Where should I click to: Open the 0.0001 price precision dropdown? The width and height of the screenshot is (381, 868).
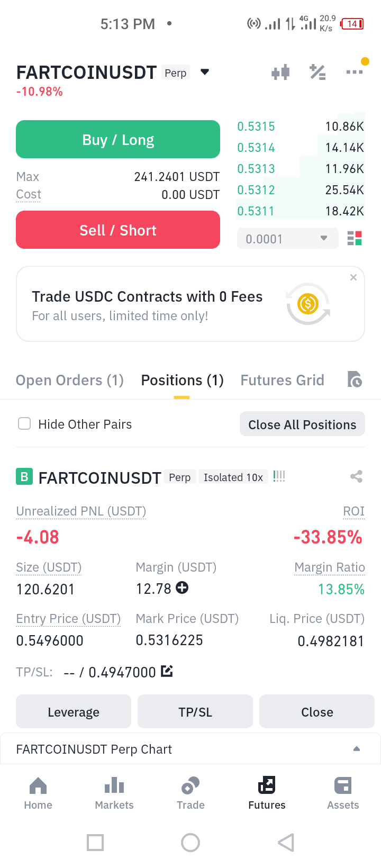pyautogui.click(x=287, y=239)
